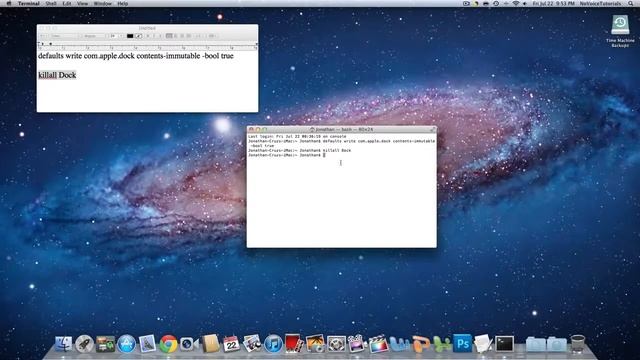Select right alignment in TextEdit toolbar
This screenshot has height=360, width=640.
point(182,36)
